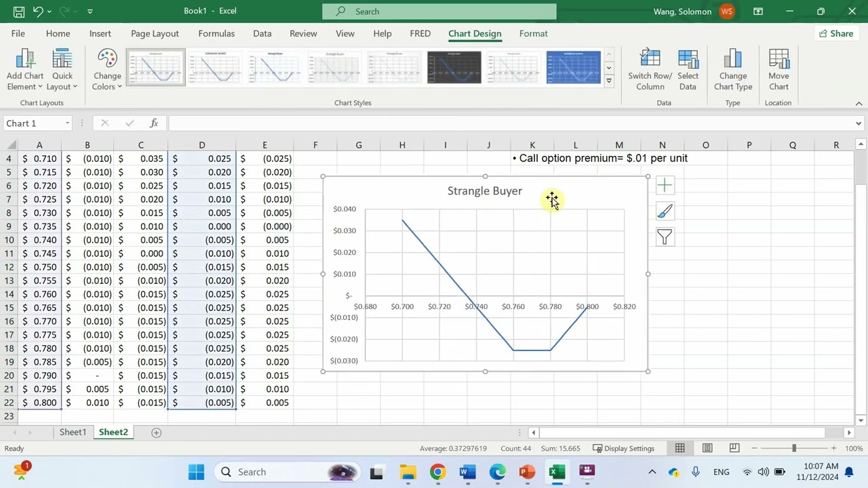868x488 pixels.
Task: Click the zoom slider handle
Action: [793, 449]
